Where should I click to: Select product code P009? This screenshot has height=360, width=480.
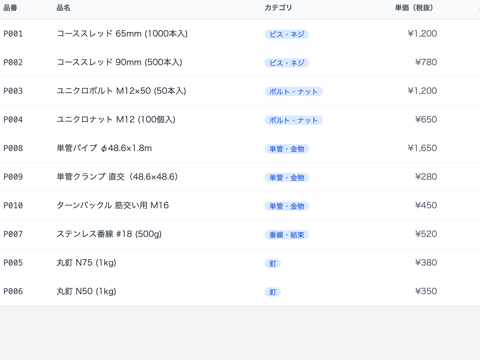pos(13,177)
